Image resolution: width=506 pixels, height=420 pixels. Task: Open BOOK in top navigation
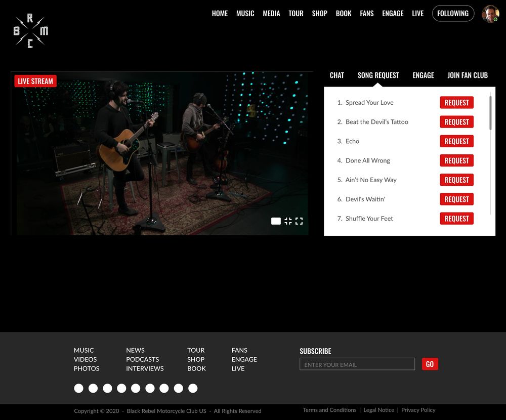[344, 13]
